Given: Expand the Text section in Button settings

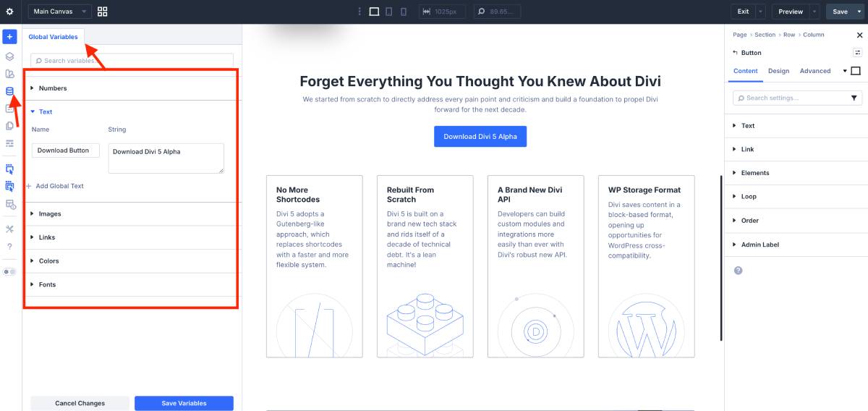Looking at the screenshot, I should pyautogui.click(x=796, y=125).
